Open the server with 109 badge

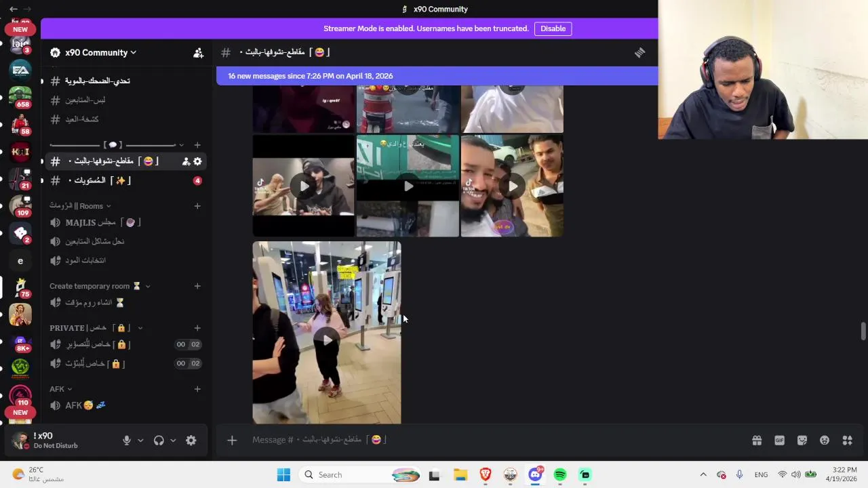click(20, 205)
